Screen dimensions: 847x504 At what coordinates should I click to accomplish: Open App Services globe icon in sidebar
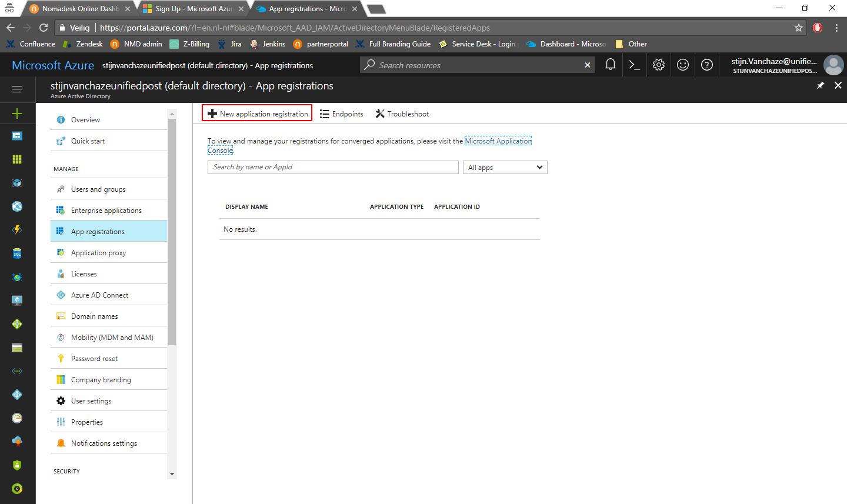(17, 206)
